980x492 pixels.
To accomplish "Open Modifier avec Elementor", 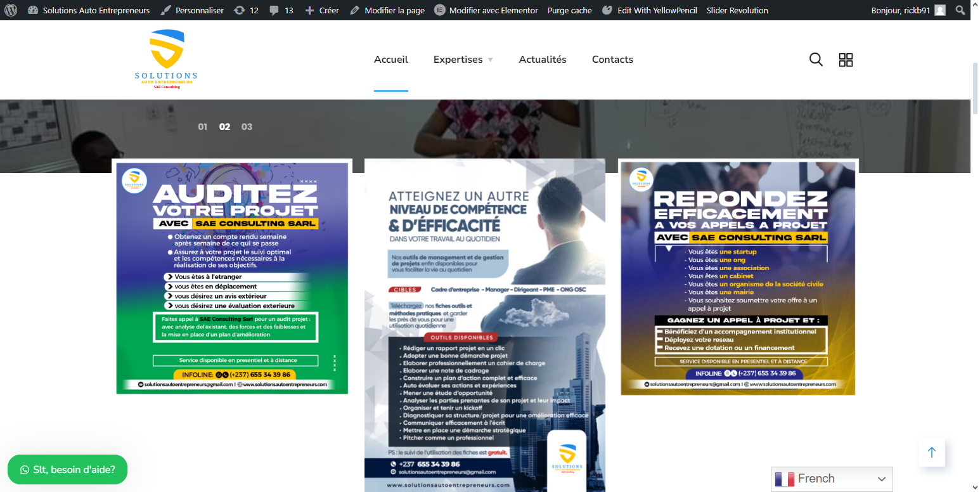I will click(486, 10).
